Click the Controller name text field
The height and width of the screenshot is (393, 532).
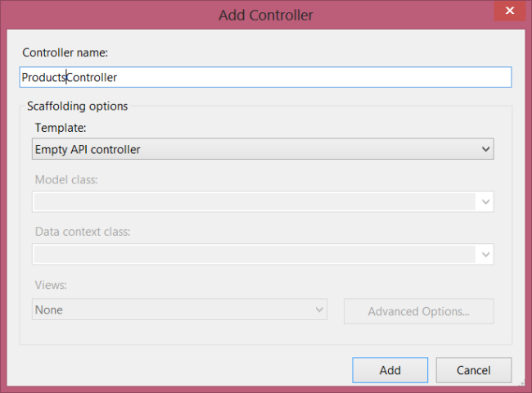tap(265, 77)
